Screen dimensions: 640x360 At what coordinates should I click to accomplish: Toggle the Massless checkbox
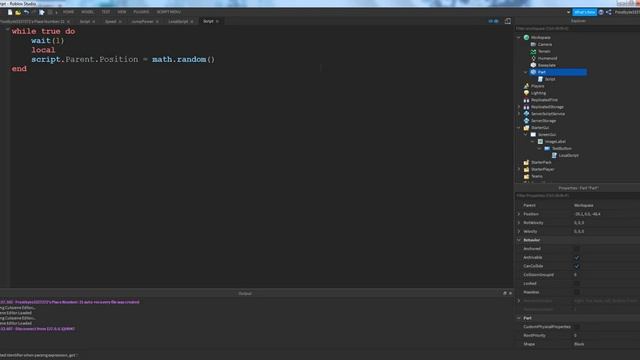pos(577,292)
